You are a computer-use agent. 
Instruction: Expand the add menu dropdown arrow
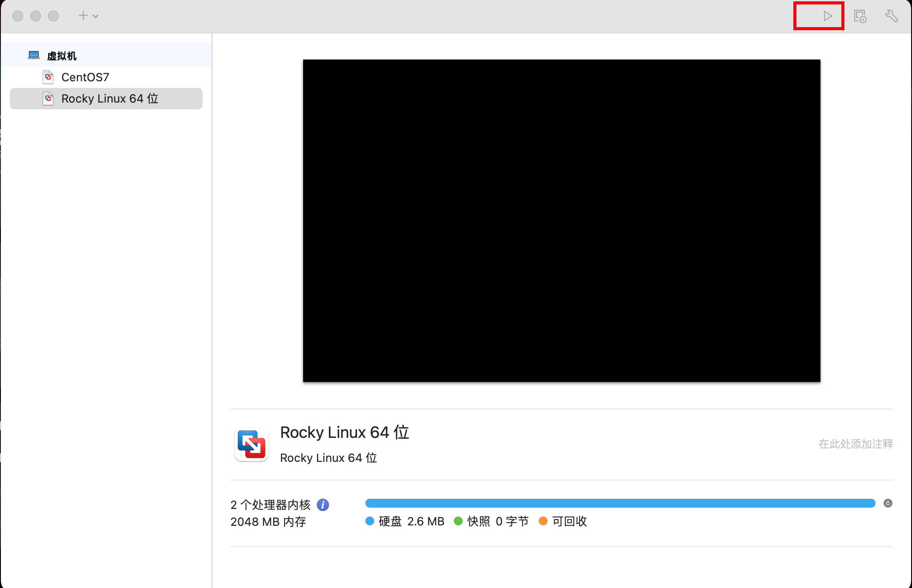point(96,16)
